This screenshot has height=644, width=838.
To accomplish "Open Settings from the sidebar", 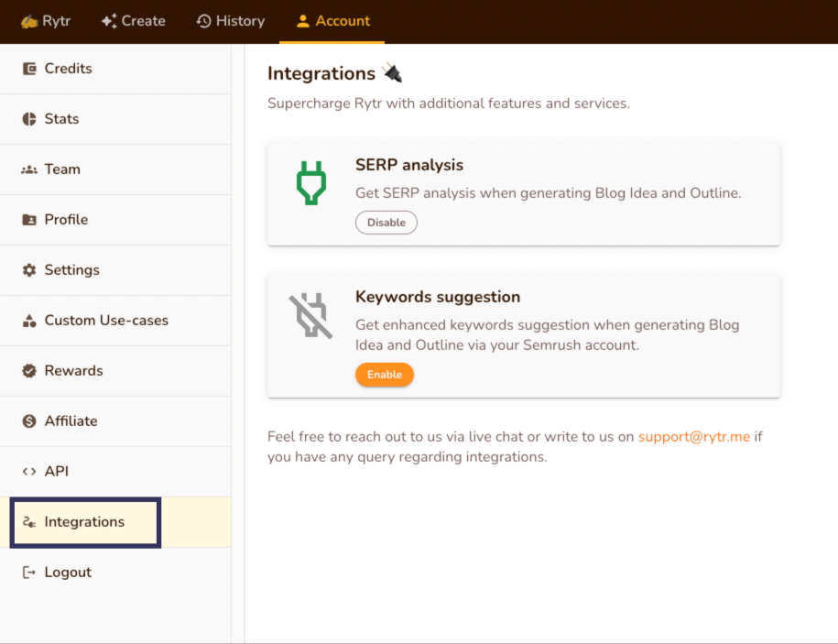I will [115, 270].
